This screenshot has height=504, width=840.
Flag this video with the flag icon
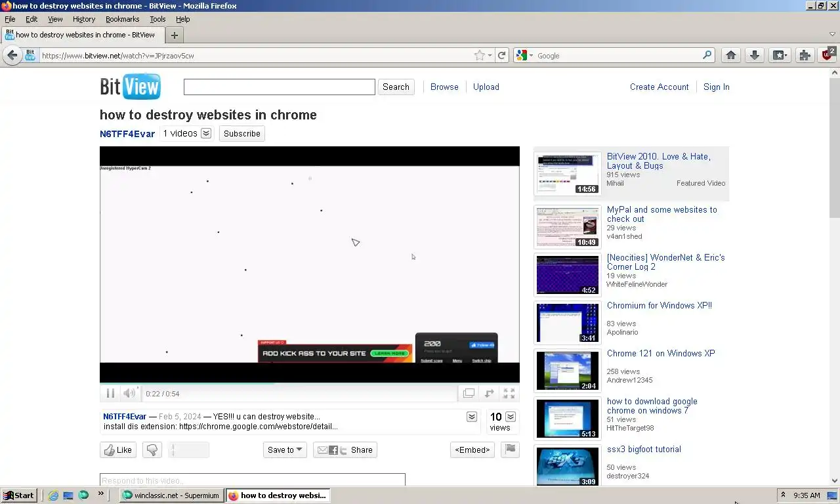point(511,450)
